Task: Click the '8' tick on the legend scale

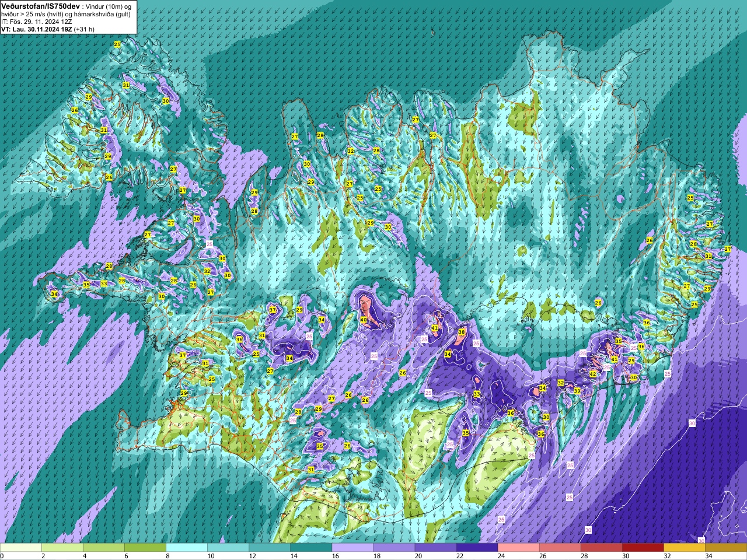Action: (167, 556)
